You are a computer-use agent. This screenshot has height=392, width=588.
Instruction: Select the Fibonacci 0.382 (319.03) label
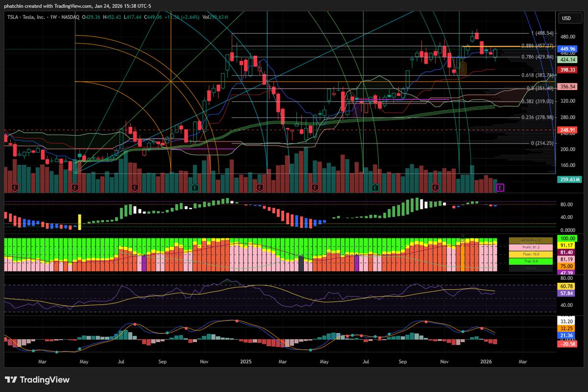[x=538, y=101]
